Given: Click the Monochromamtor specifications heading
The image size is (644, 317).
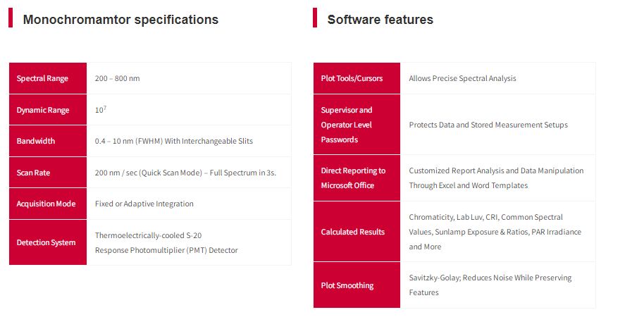Looking at the screenshot, I should coord(120,20).
